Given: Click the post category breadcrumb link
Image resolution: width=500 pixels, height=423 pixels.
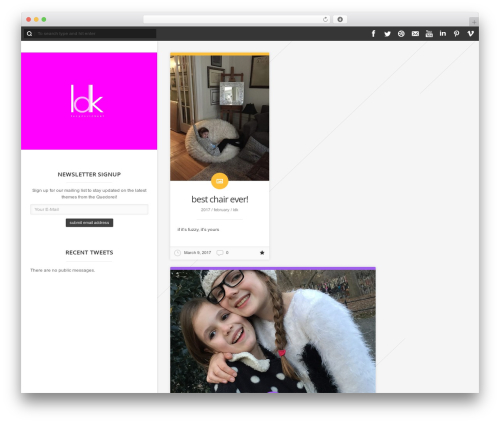Looking at the screenshot, I should coord(219,210).
